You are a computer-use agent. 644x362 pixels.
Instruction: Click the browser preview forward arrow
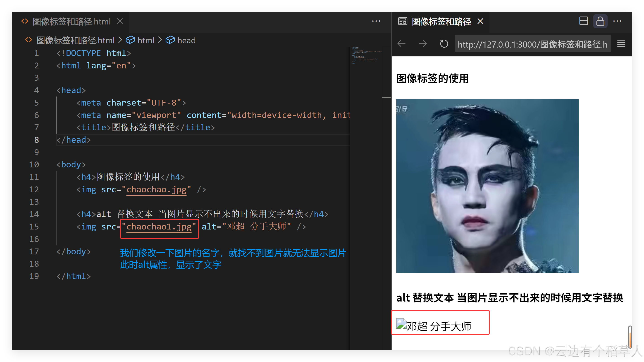[x=423, y=44]
